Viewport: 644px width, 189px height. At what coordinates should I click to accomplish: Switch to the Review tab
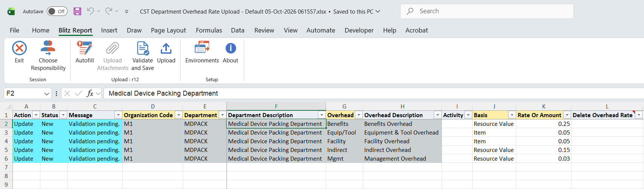264,30
